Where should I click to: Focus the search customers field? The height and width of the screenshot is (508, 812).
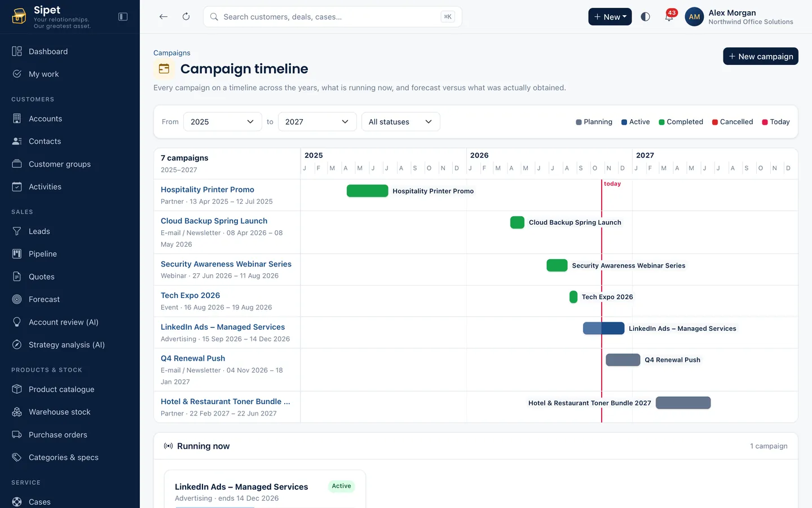[x=332, y=17]
